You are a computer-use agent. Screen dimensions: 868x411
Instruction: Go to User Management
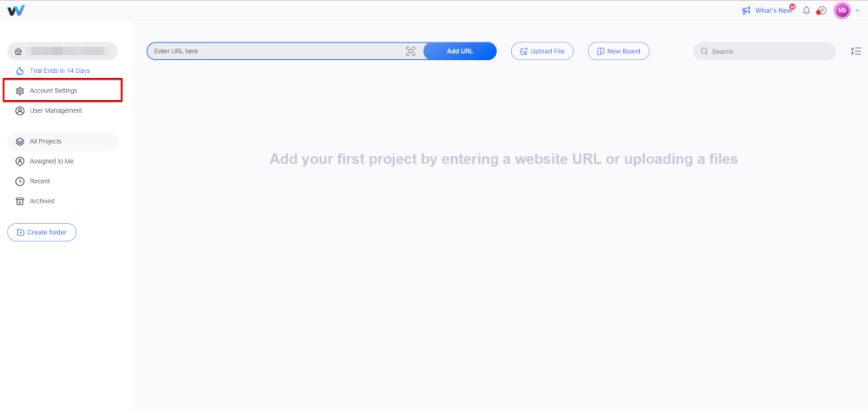55,110
